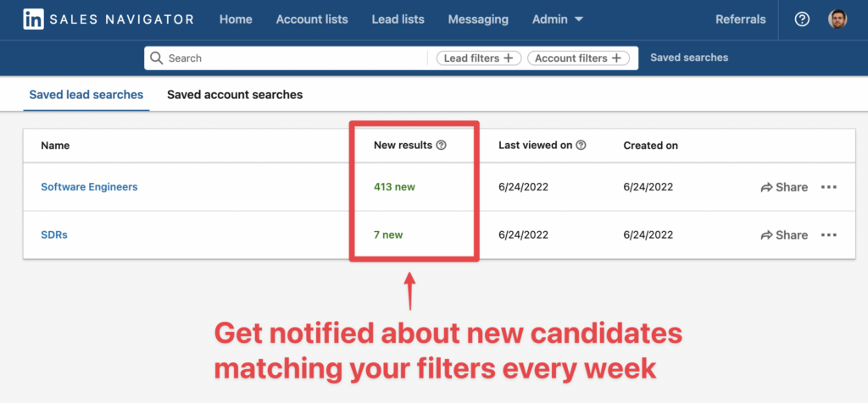
Task: Click the New results column header
Action: [x=403, y=146]
